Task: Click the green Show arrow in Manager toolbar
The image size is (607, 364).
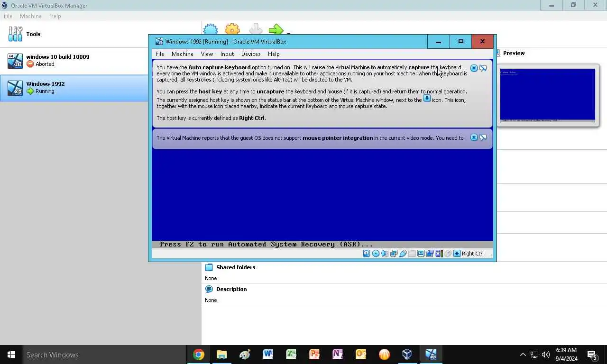Action: click(x=276, y=29)
